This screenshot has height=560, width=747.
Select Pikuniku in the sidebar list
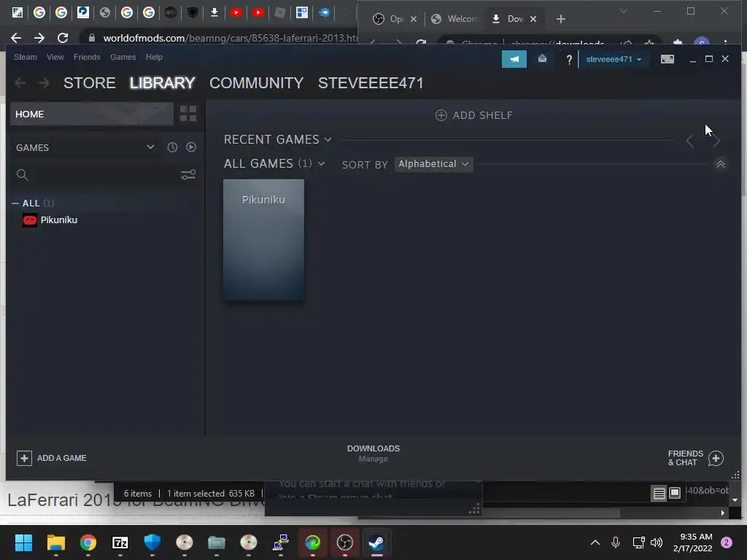[58, 220]
